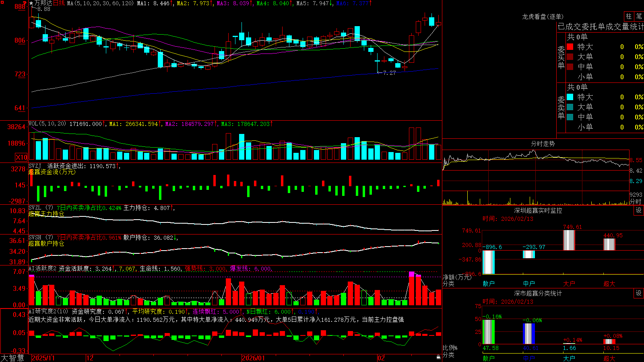Click the MA1: 8.446 value

(x=155, y=3)
